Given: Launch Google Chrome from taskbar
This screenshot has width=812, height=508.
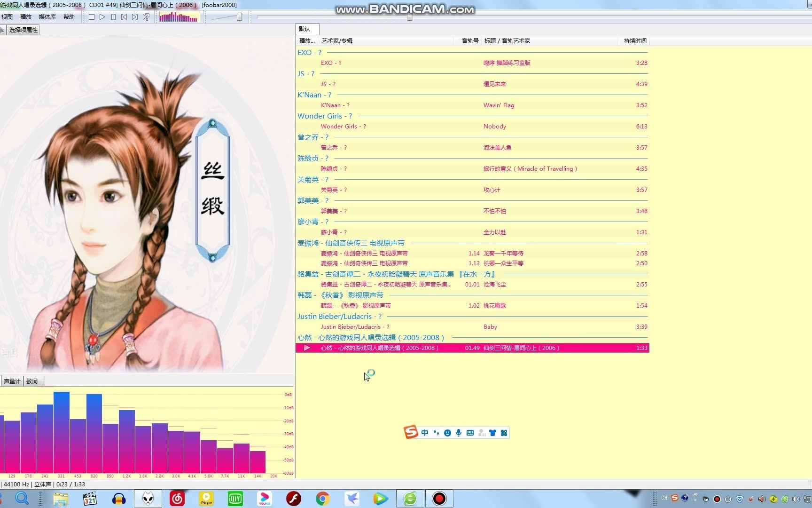Looking at the screenshot, I should [x=323, y=499].
